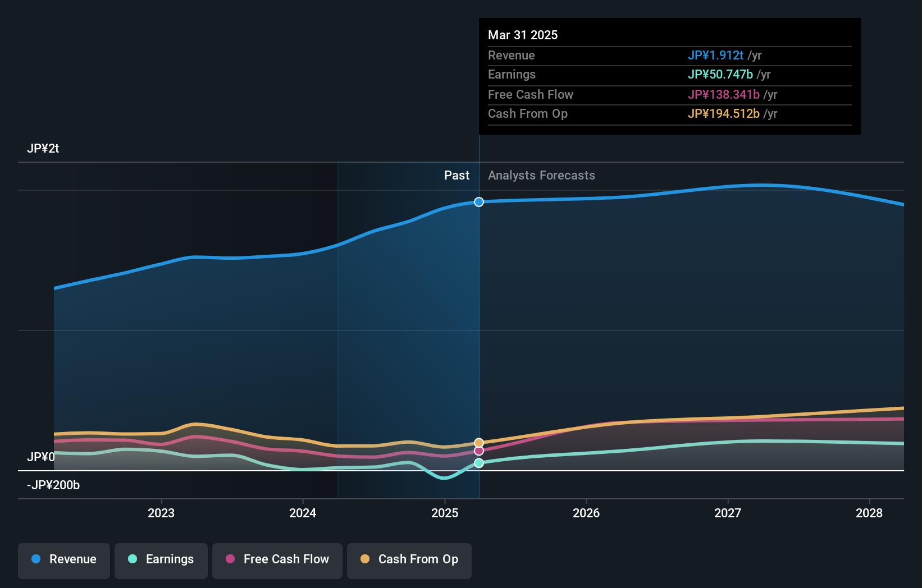The image size is (922, 588).
Task: Expand the Analysts Forecasts section
Action: click(541, 175)
